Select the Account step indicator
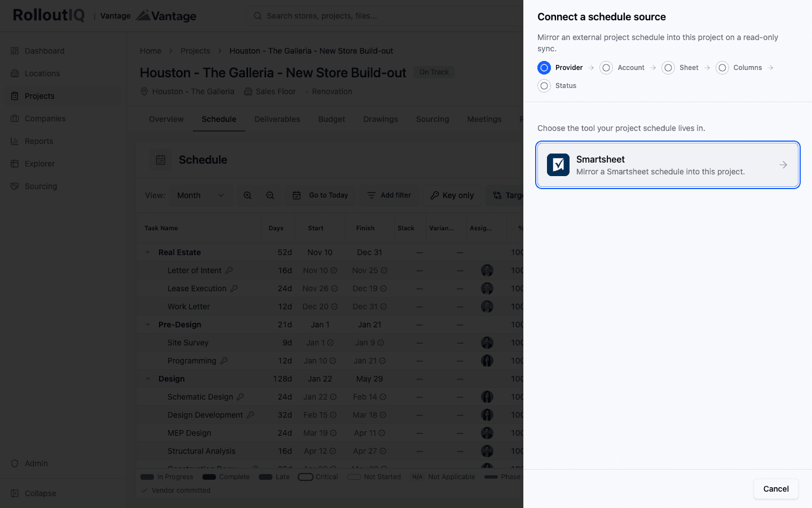Viewport: 812px width, 508px height. [622, 68]
